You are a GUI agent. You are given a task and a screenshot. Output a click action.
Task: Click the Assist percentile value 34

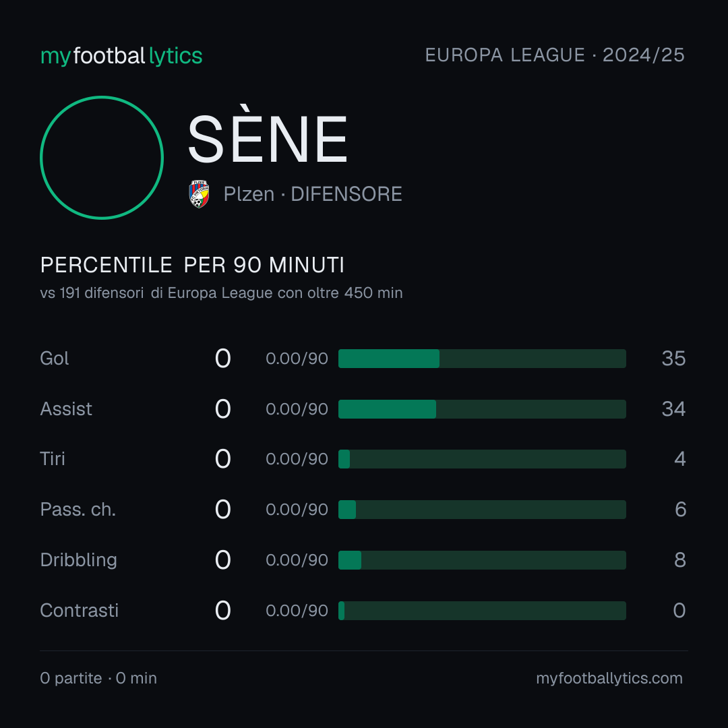(673, 409)
